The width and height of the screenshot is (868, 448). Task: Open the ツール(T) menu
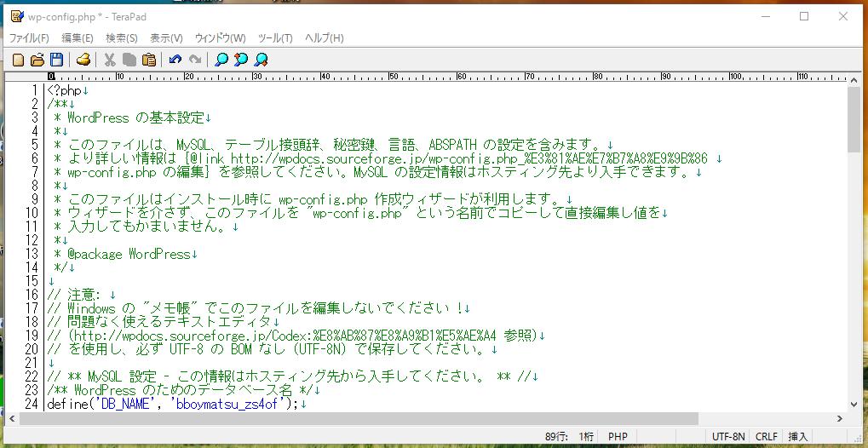(x=275, y=38)
